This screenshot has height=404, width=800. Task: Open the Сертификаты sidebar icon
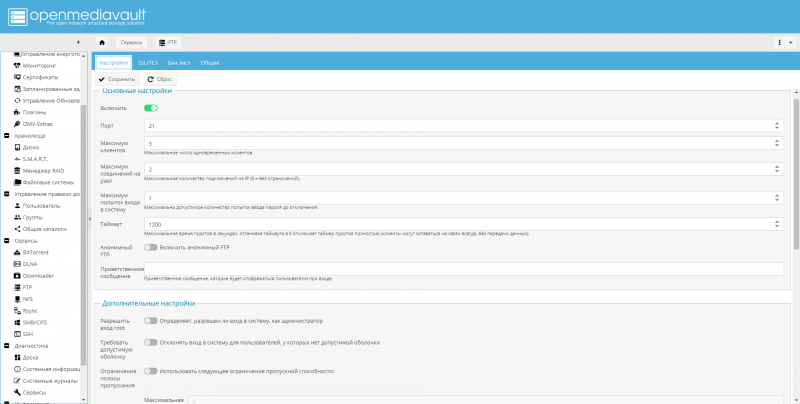[17, 78]
